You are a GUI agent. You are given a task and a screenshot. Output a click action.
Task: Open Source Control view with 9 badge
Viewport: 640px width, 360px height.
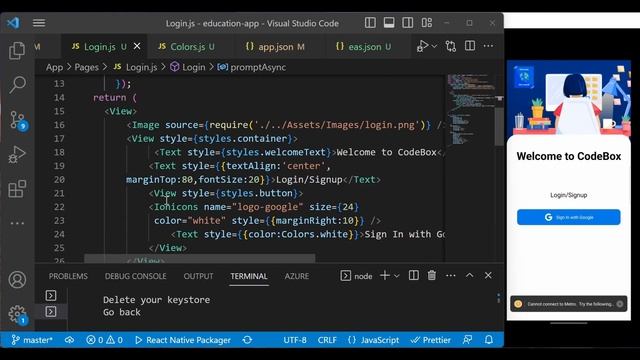(18, 120)
